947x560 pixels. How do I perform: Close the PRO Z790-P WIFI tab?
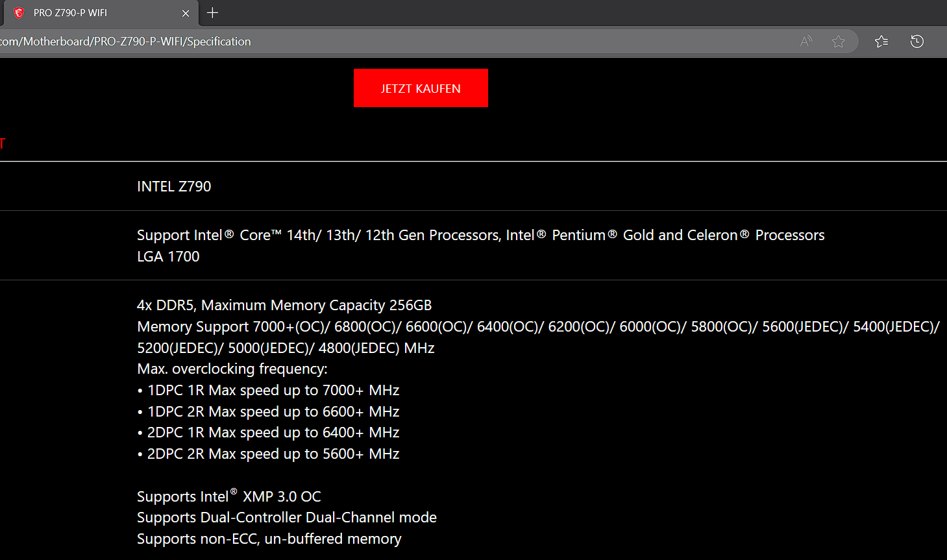pyautogui.click(x=186, y=13)
